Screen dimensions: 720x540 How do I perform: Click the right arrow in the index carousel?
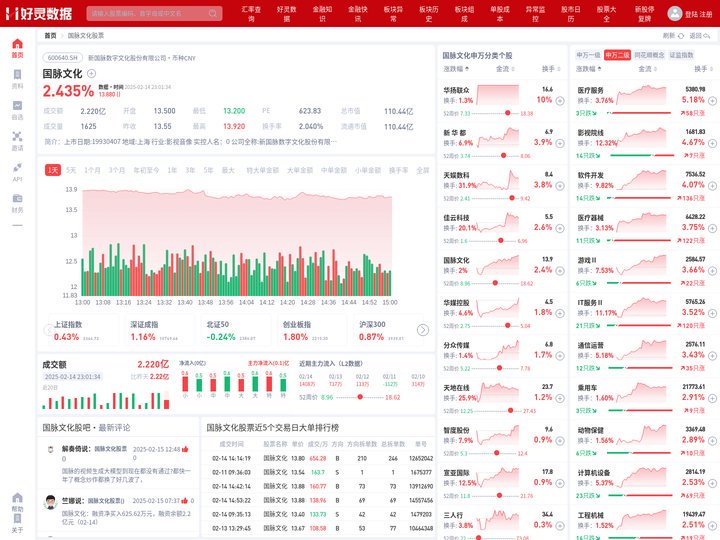pos(423,330)
